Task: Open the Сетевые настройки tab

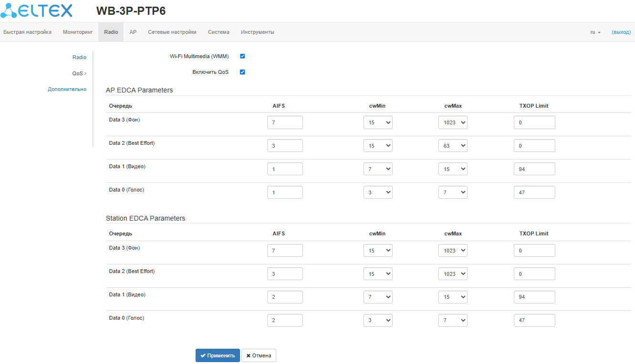Action: pyautogui.click(x=172, y=32)
